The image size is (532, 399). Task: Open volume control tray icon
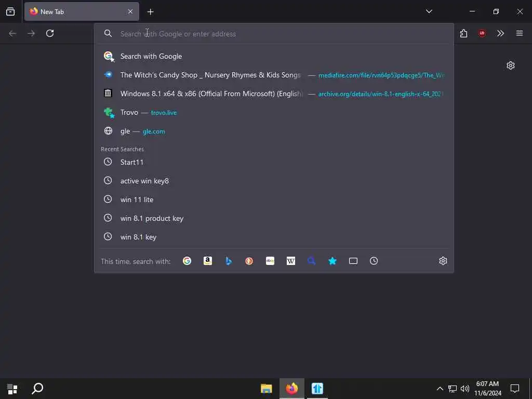coord(465,389)
